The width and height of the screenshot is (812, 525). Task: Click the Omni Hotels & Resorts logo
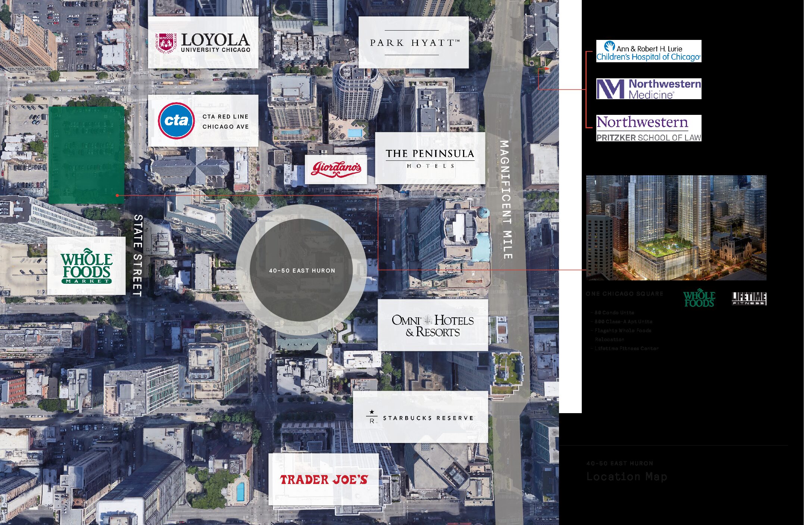pos(433,326)
